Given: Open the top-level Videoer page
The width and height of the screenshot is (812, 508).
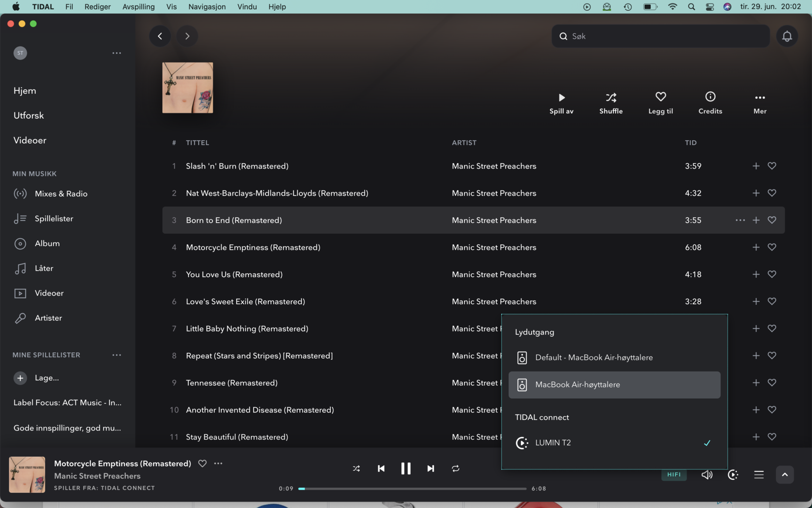Looking at the screenshot, I should pyautogui.click(x=30, y=141).
